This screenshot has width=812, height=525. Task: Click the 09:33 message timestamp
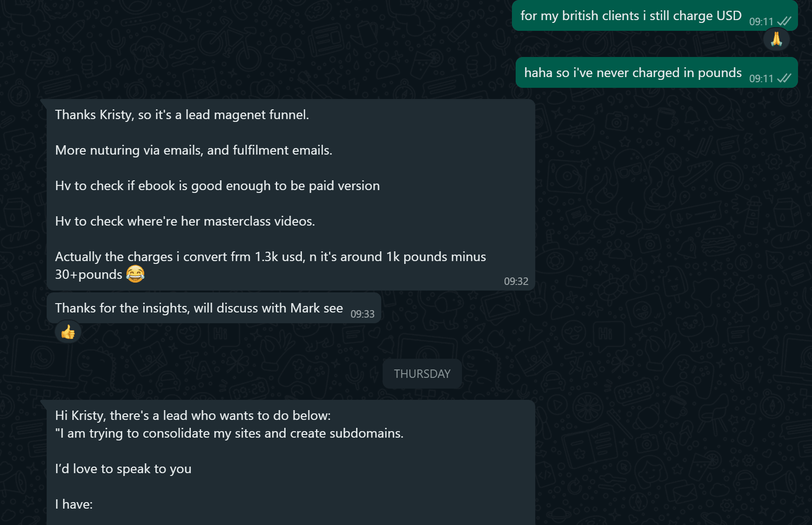[x=362, y=314]
